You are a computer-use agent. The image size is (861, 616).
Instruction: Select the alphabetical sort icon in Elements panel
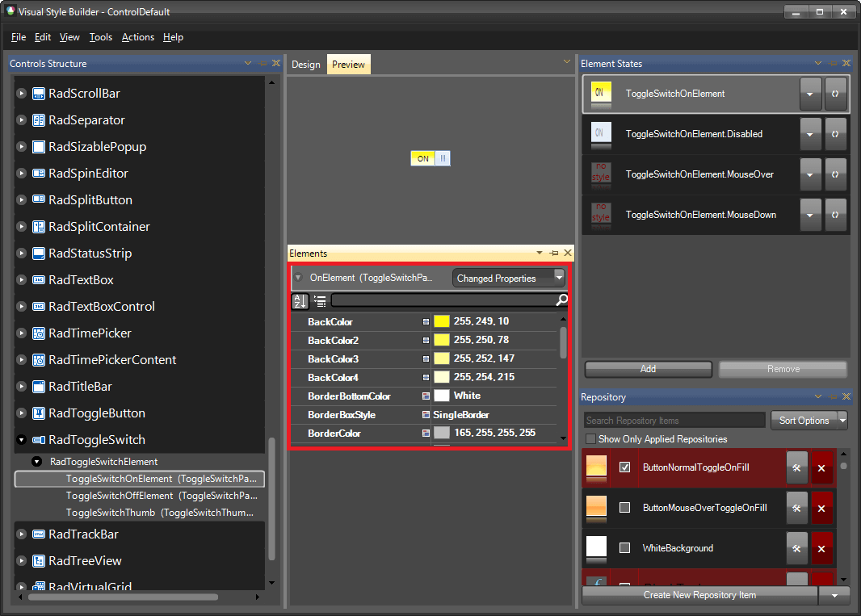tap(300, 301)
